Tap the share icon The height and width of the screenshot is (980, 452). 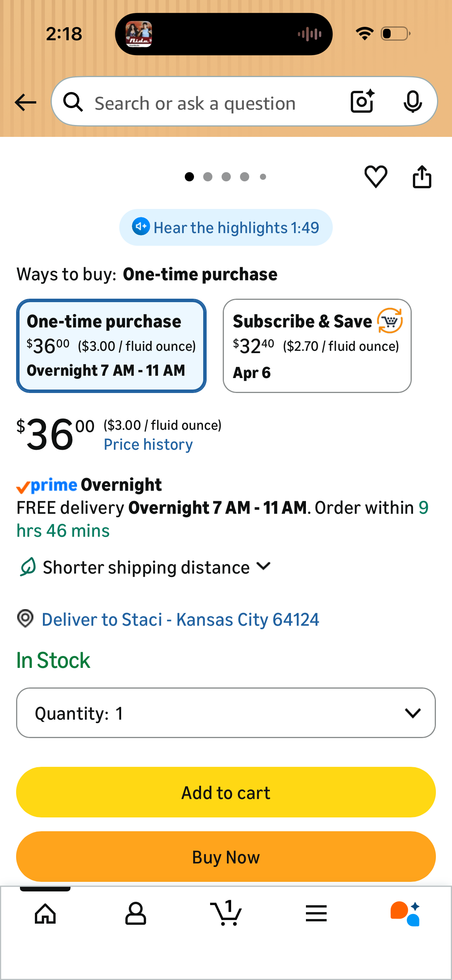point(422,177)
